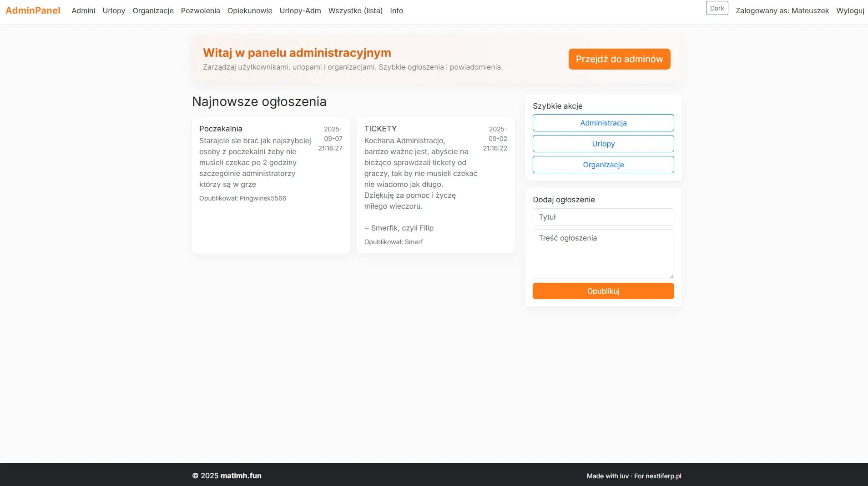The height and width of the screenshot is (486, 868).
Task: Open the Info page
Action: tap(396, 10)
